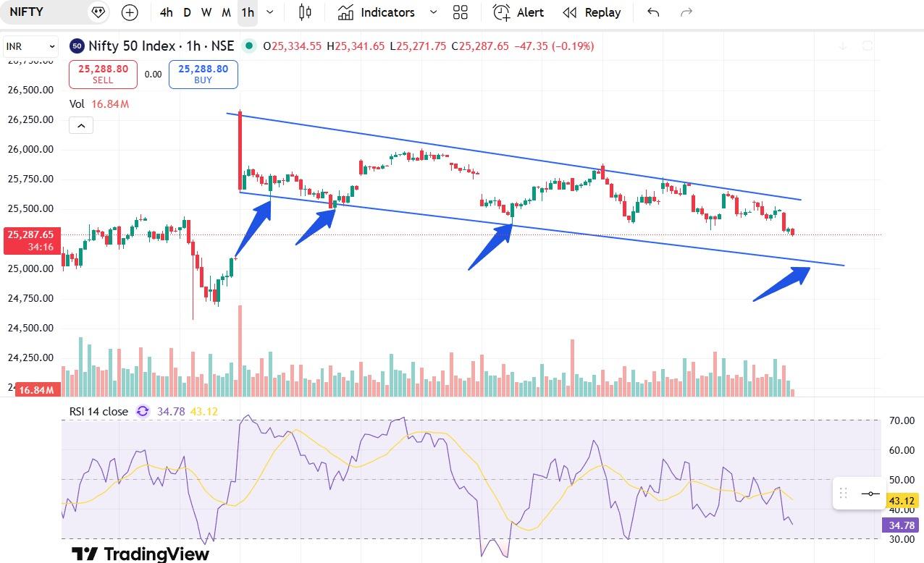The width and height of the screenshot is (924, 563).
Task: Expand the favorite indicators dropdown arrow
Action: tap(433, 12)
